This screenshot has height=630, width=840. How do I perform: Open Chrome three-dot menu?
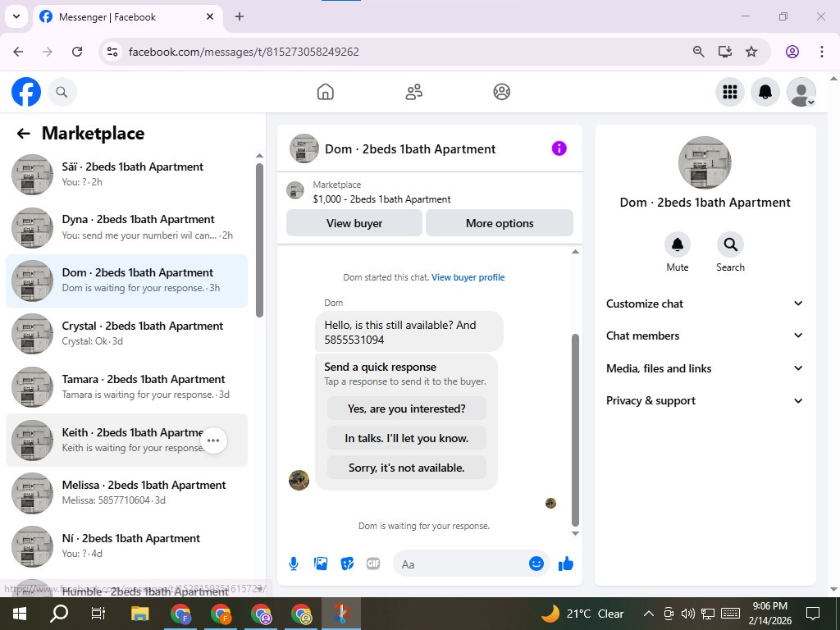(x=822, y=52)
